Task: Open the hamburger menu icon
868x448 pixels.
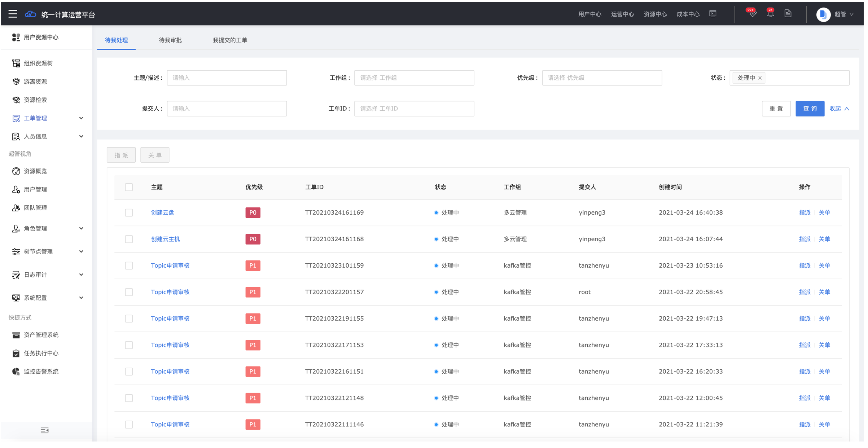Action: pos(13,14)
